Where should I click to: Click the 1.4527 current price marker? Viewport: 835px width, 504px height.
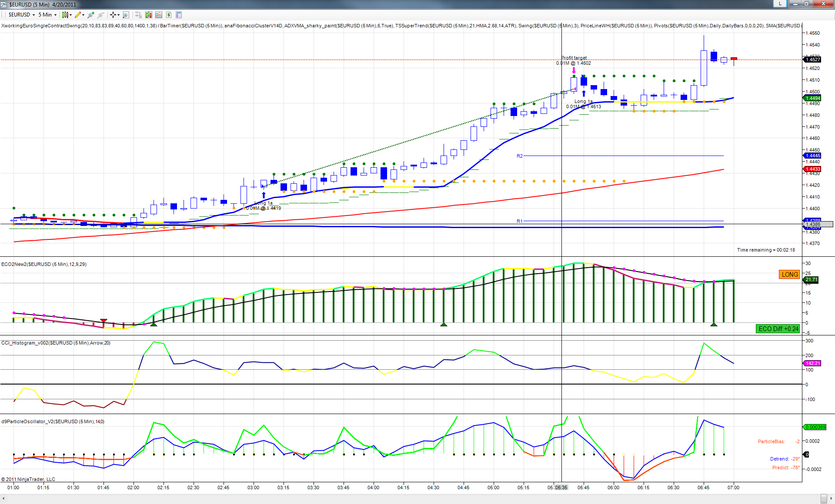(812, 60)
